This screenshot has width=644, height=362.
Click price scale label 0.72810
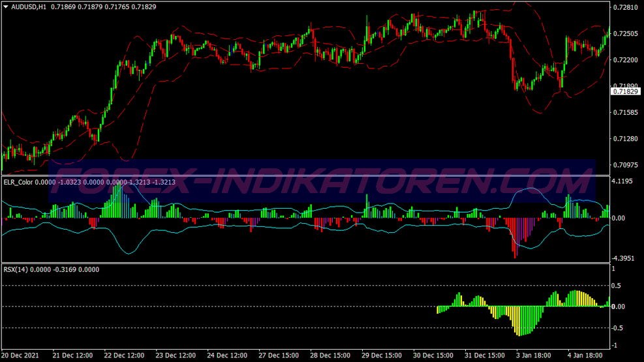pyautogui.click(x=626, y=7)
